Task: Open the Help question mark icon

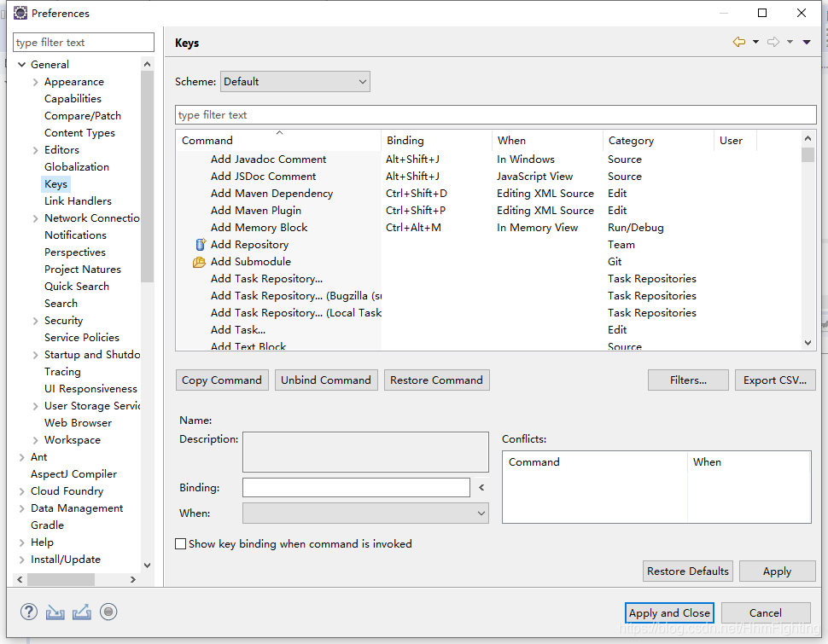Action: click(x=28, y=612)
